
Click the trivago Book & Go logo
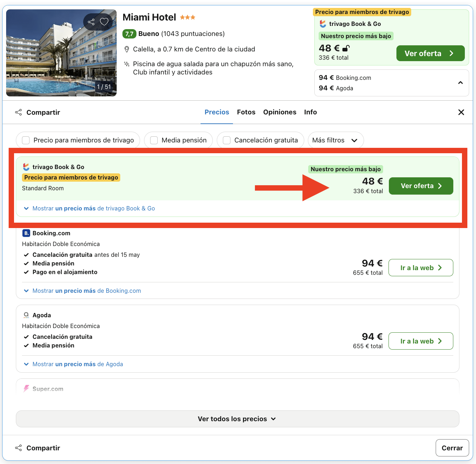pyautogui.click(x=26, y=167)
